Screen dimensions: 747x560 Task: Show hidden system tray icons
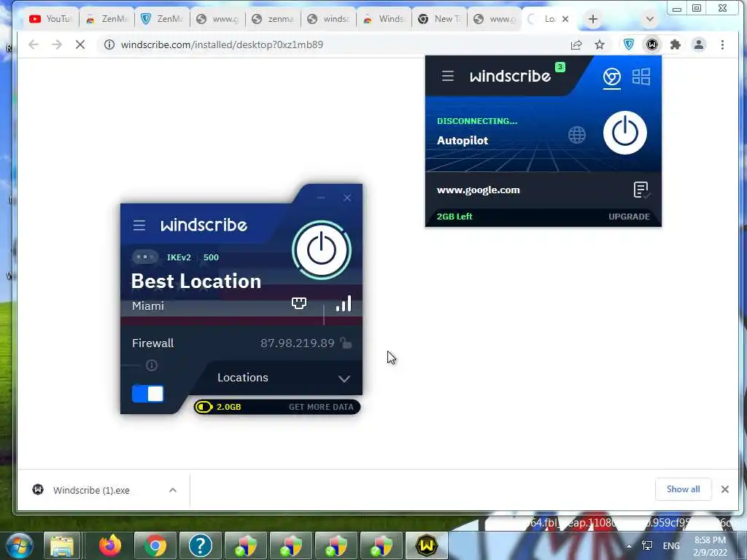(x=629, y=546)
